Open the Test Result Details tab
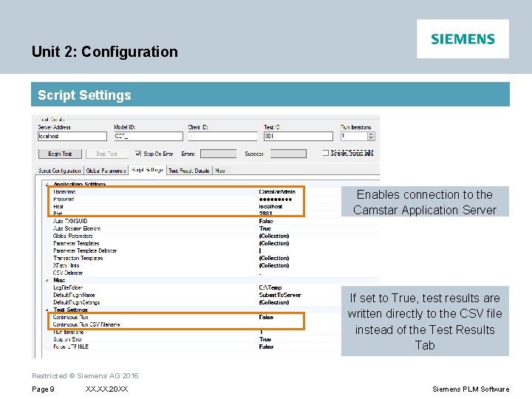The image size is (532, 399). pyautogui.click(x=189, y=171)
